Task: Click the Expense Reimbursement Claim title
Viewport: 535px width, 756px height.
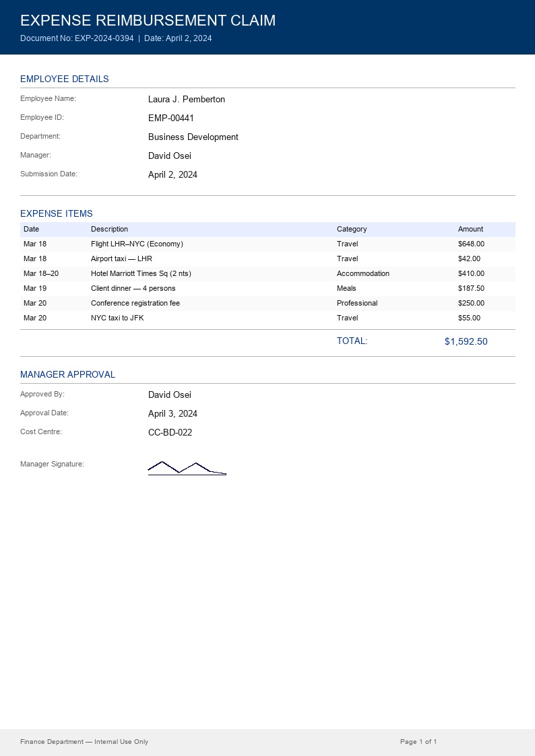Action: tap(148, 20)
